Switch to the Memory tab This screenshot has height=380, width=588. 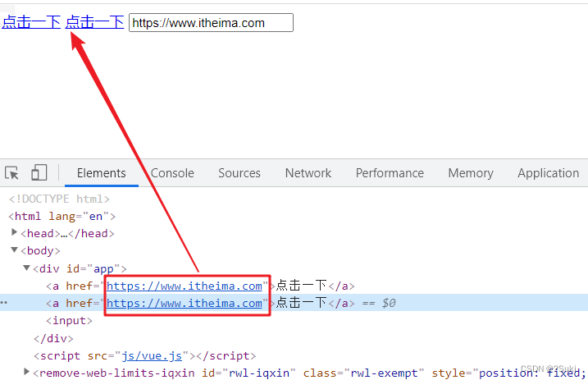click(x=471, y=173)
